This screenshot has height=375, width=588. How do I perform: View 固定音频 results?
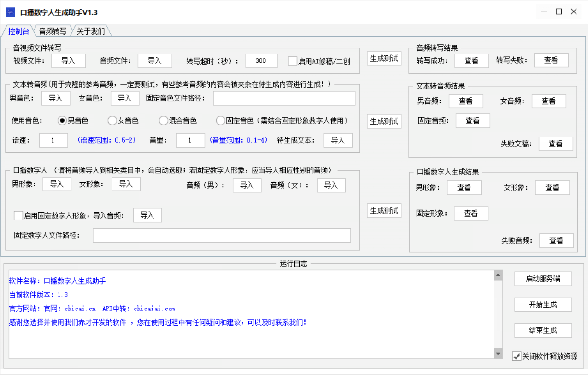473,120
